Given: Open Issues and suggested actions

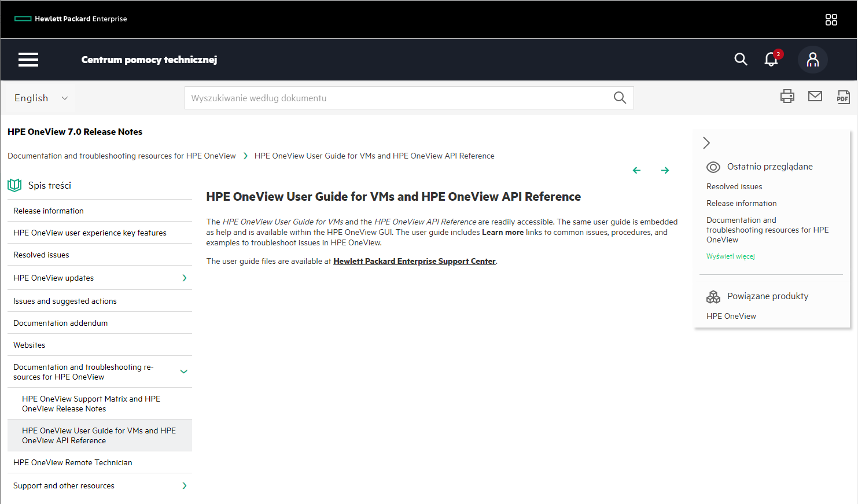Looking at the screenshot, I should [x=65, y=301].
